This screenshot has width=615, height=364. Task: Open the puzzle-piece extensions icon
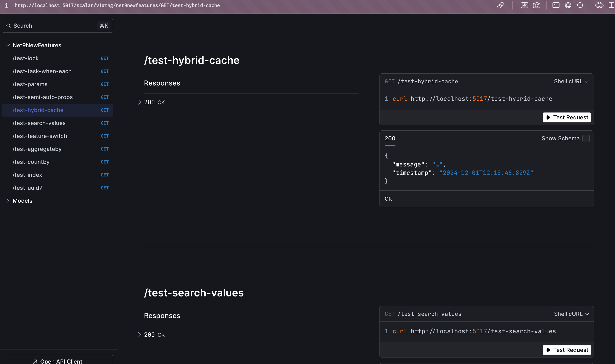tap(599, 5)
